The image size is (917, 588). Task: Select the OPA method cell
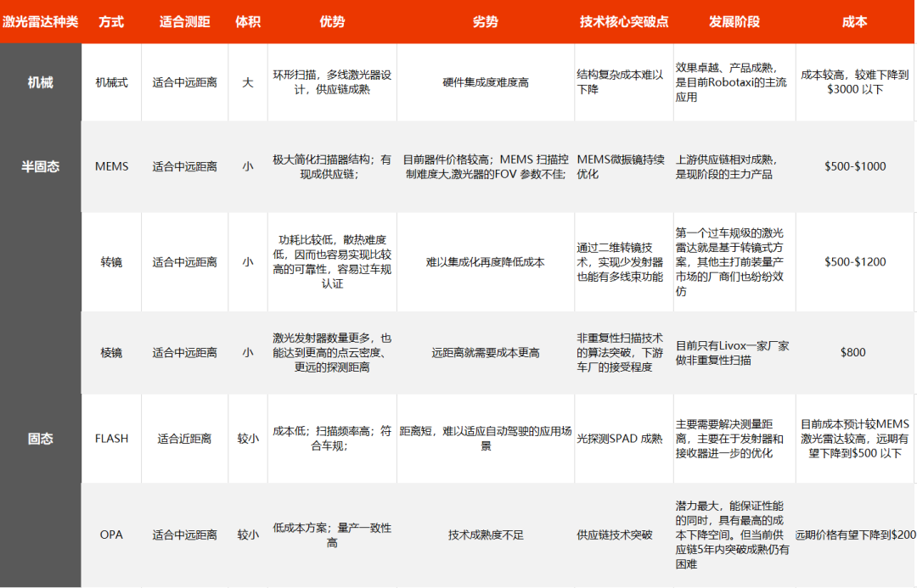111,535
